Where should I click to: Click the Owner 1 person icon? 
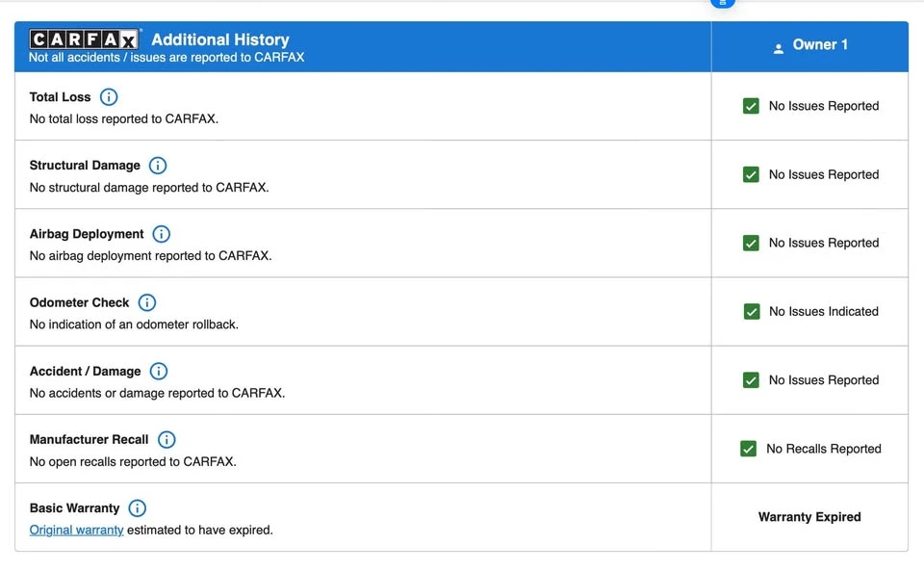point(779,48)
